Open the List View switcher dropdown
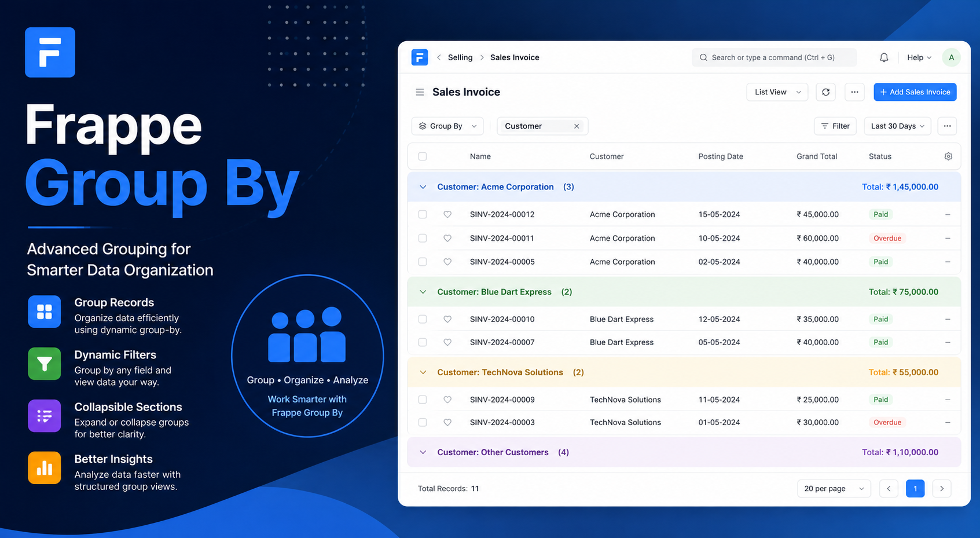 [777, 92]
